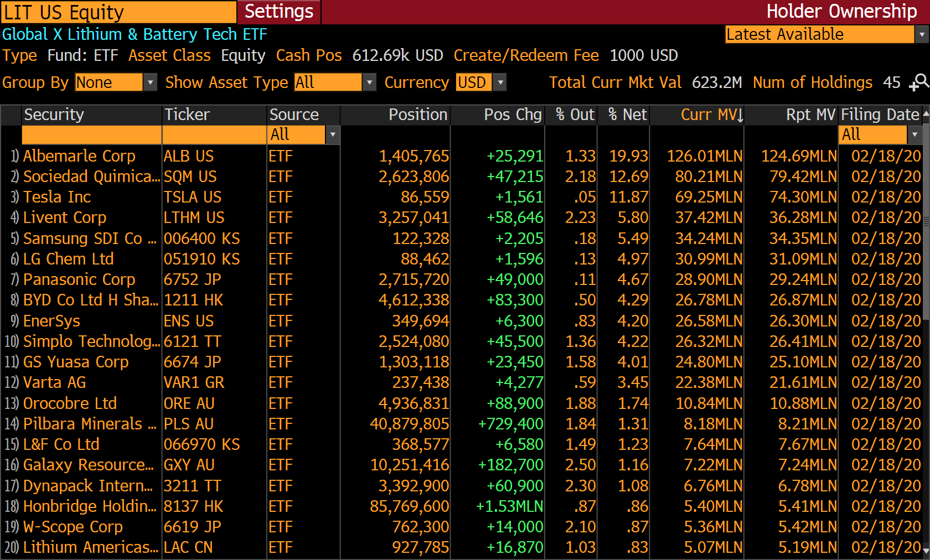Click the scrollbar down arrow

pyautogui.click(x=926, y=552)
